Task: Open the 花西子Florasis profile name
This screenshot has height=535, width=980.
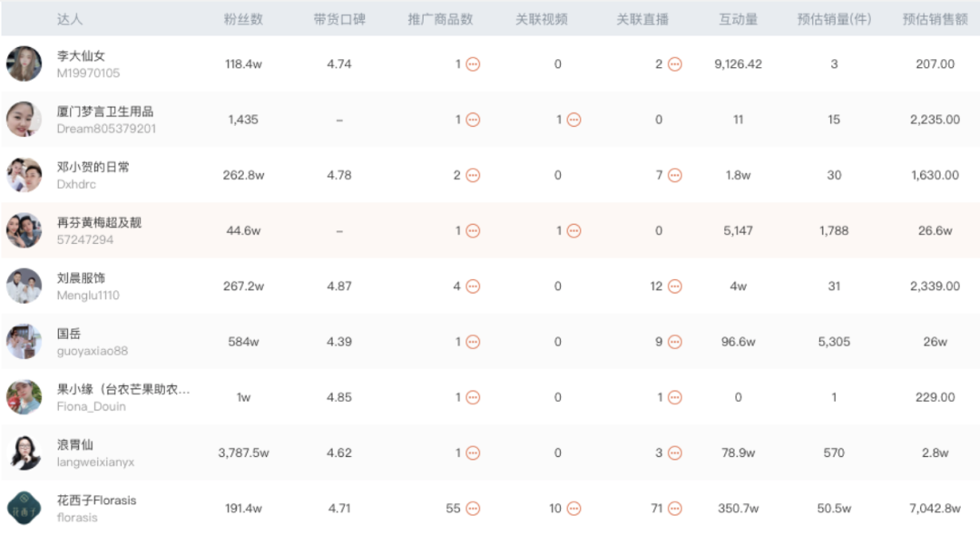Action: [x=96, y=500]
